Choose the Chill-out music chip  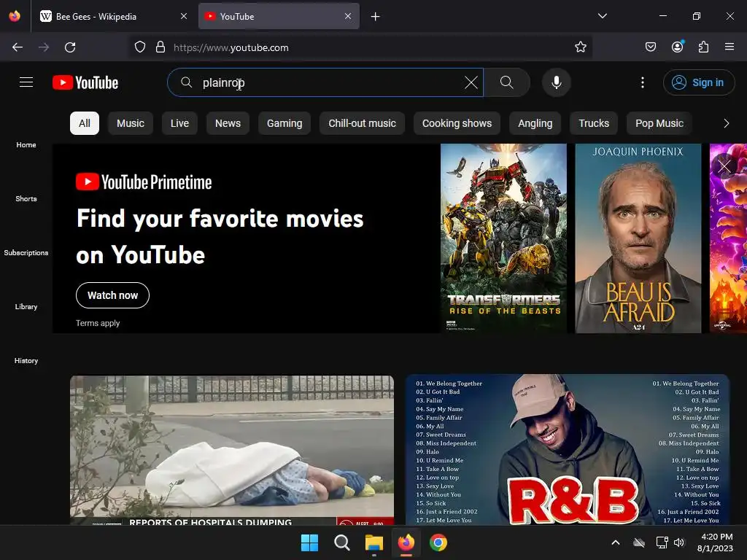[x=362, y=123]
